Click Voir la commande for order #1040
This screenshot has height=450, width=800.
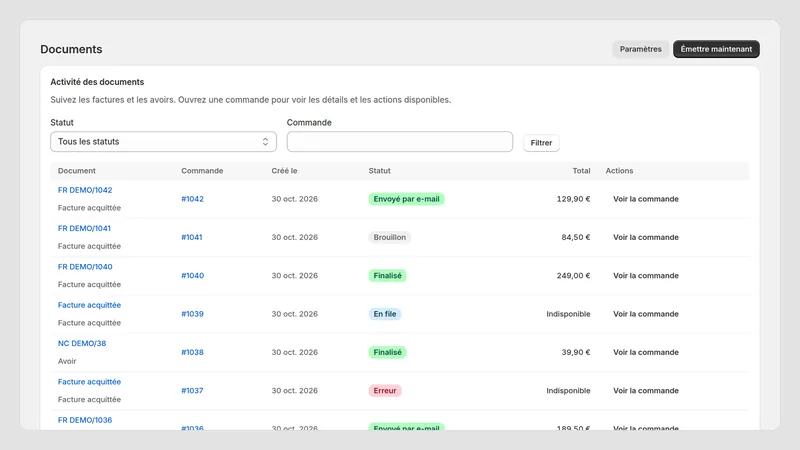(645, 276)
